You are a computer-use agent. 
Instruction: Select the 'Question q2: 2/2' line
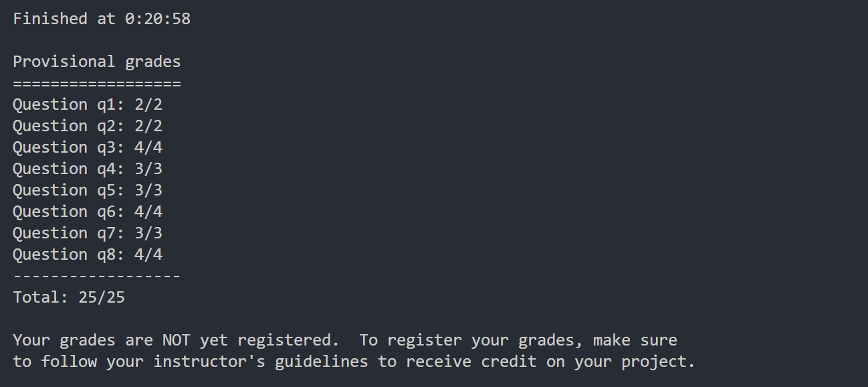pos(88,126)
